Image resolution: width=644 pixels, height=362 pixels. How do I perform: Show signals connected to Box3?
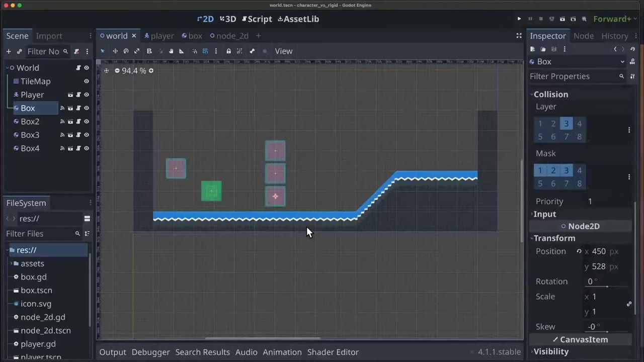pos(62,135)
